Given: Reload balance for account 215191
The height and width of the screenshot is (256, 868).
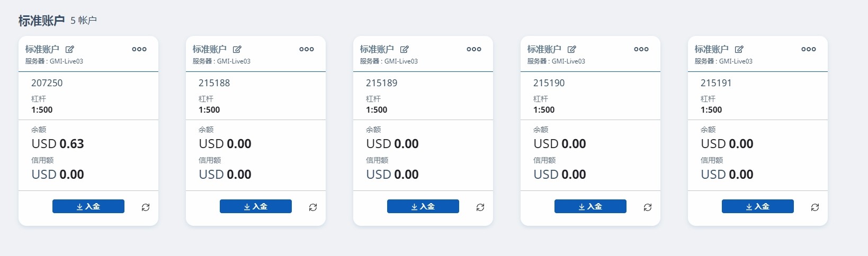Looking at the screenshot, I should pos(815,207).
